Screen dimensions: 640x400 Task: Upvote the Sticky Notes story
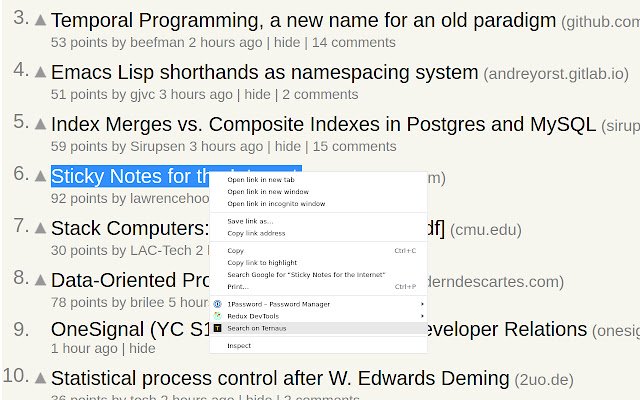point(40,176)
